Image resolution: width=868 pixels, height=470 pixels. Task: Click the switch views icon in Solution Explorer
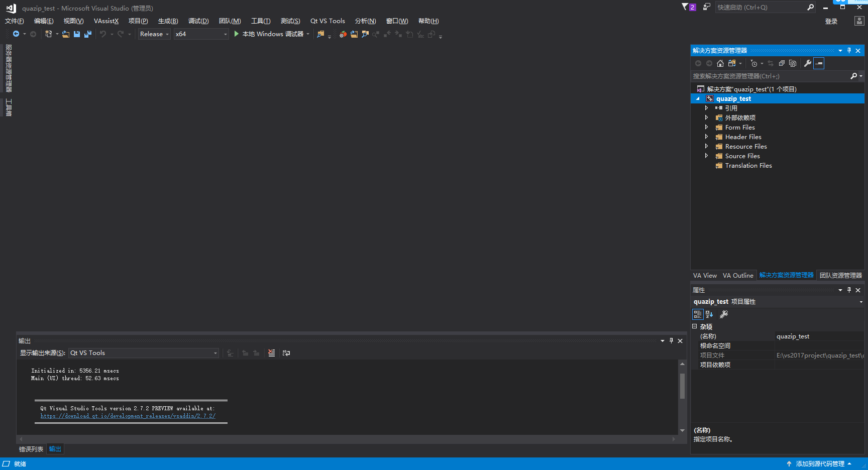click(x=732, y=63)
